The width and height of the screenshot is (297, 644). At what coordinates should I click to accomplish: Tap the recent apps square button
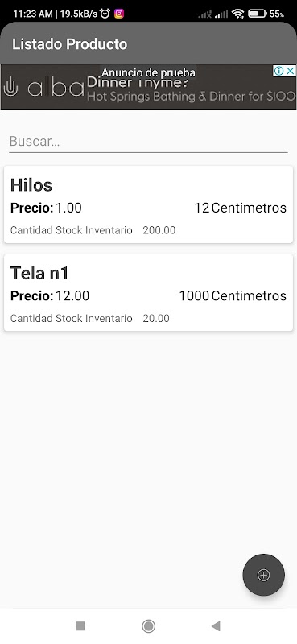pos(80,626)
